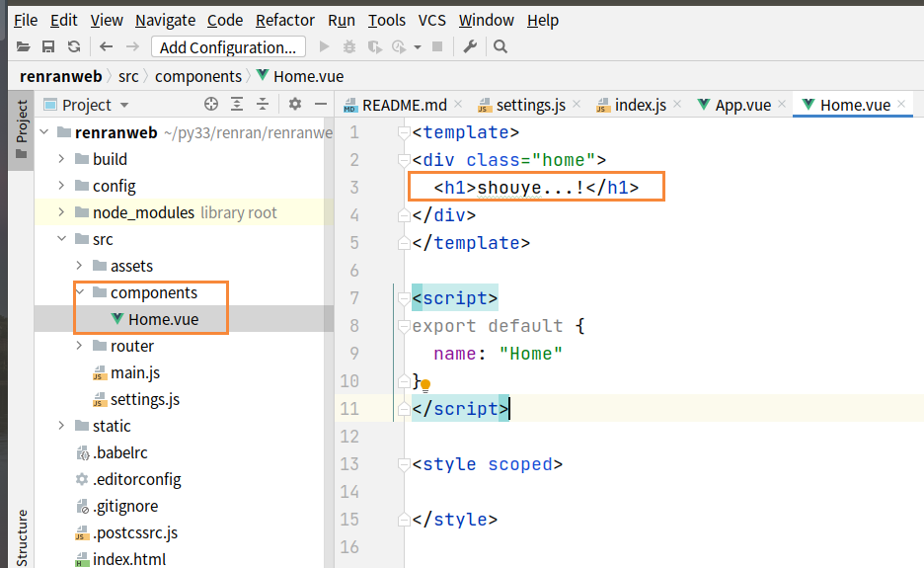Toggle the Structure tool window side tab

(x=22, y=536)
